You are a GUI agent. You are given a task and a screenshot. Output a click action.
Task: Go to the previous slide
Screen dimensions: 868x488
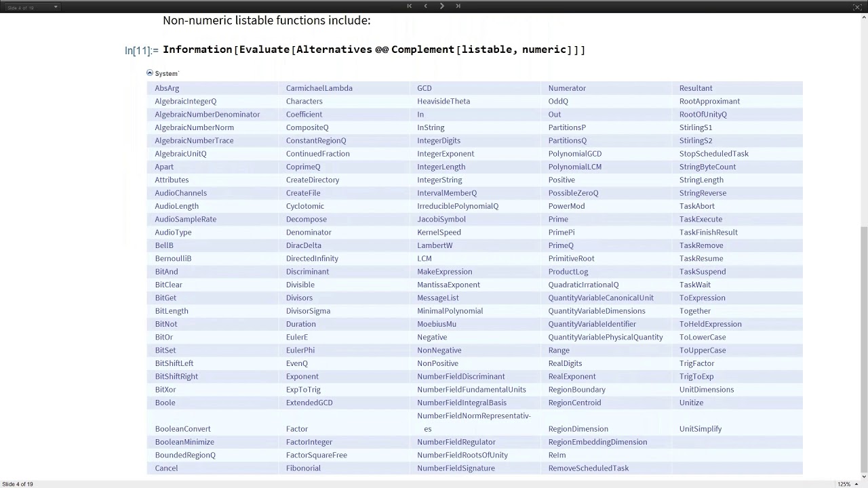click(x=426, y=6)
